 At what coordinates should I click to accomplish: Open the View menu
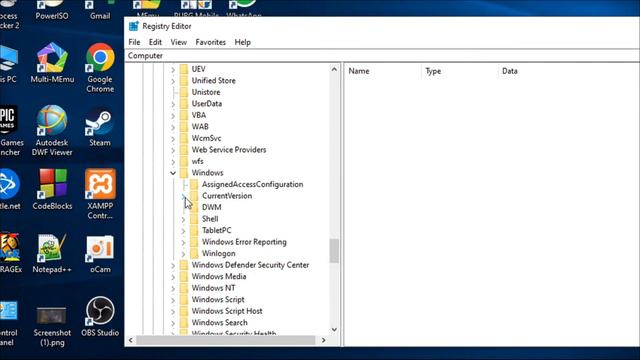[x=178, y=42]
